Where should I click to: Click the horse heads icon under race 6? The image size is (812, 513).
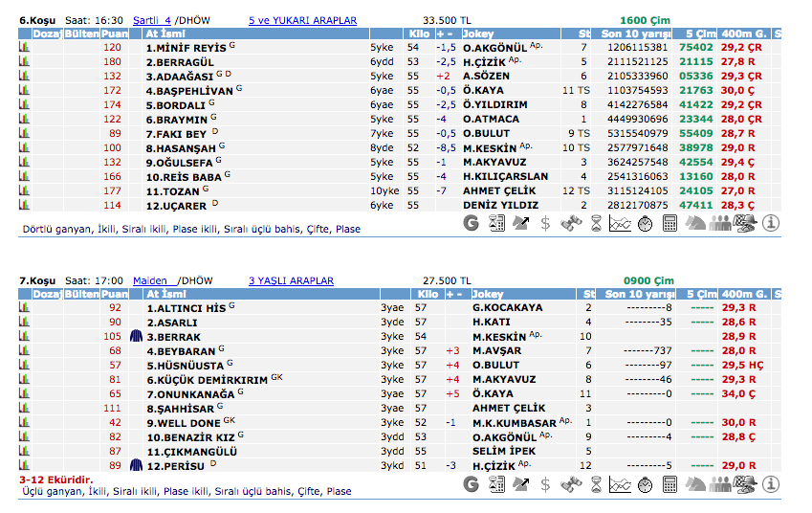click(x=696, y=223)
